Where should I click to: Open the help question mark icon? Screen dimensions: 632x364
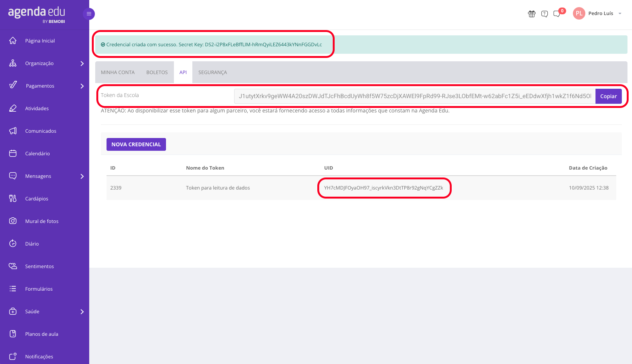click(x=544, y=14)
